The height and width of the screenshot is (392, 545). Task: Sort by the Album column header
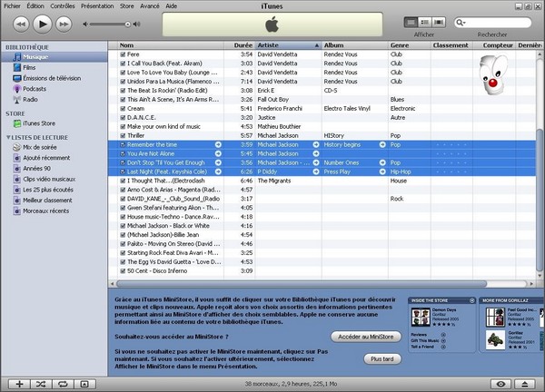pyautogui.click(x=354, y=45)
